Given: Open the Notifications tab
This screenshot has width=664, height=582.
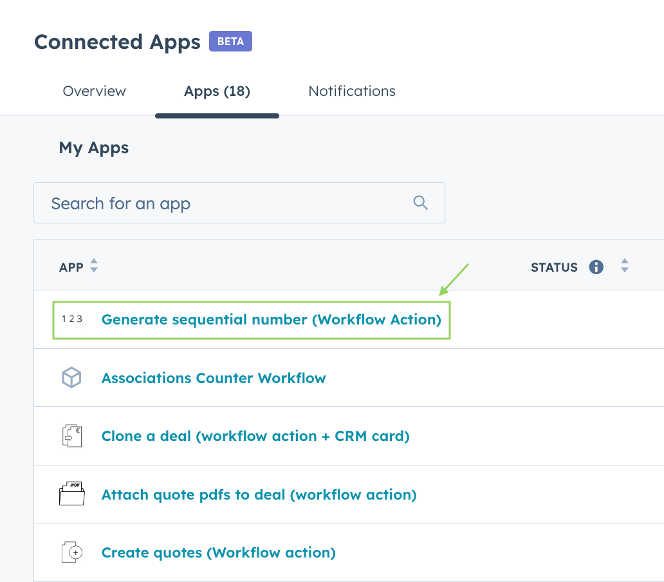Looking at the screenshot, I should (352, 91).
